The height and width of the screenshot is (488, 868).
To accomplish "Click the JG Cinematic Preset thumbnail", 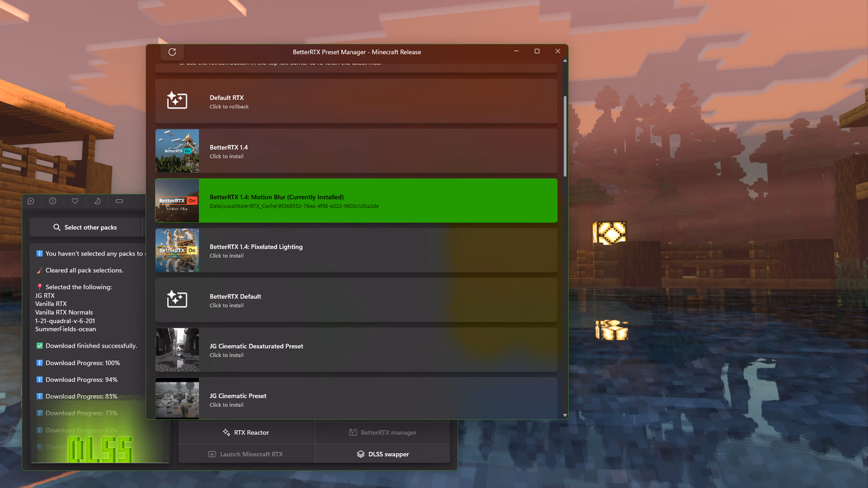I will coord(177,398).
